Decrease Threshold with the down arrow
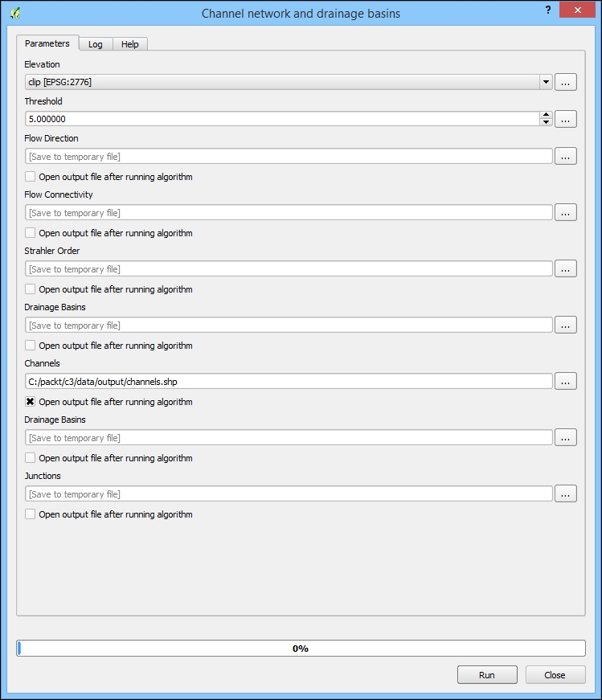The height and width of the screenshot is (700, 602). [x=547, y=122]
